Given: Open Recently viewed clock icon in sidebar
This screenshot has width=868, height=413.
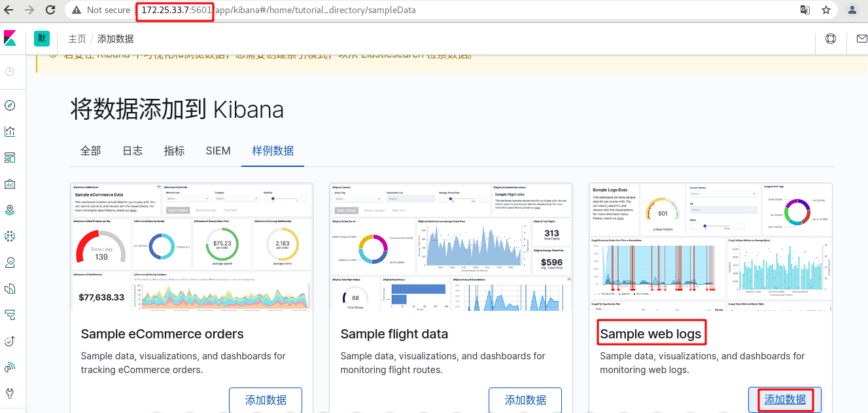Looking at the screenshot, I should (10, 71).
